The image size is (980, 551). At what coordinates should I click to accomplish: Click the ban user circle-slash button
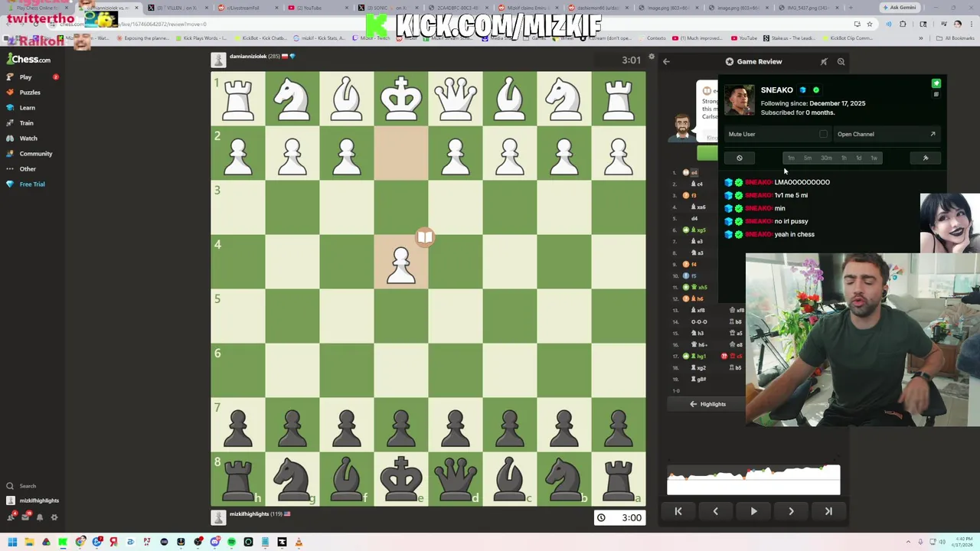click(740, 158)
